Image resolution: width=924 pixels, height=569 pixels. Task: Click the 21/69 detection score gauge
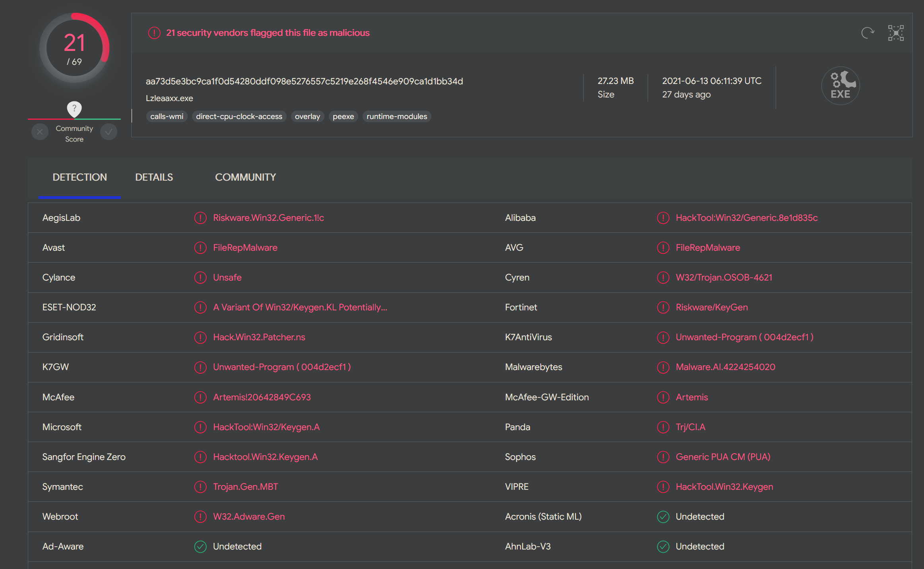(x=74, y=48)
